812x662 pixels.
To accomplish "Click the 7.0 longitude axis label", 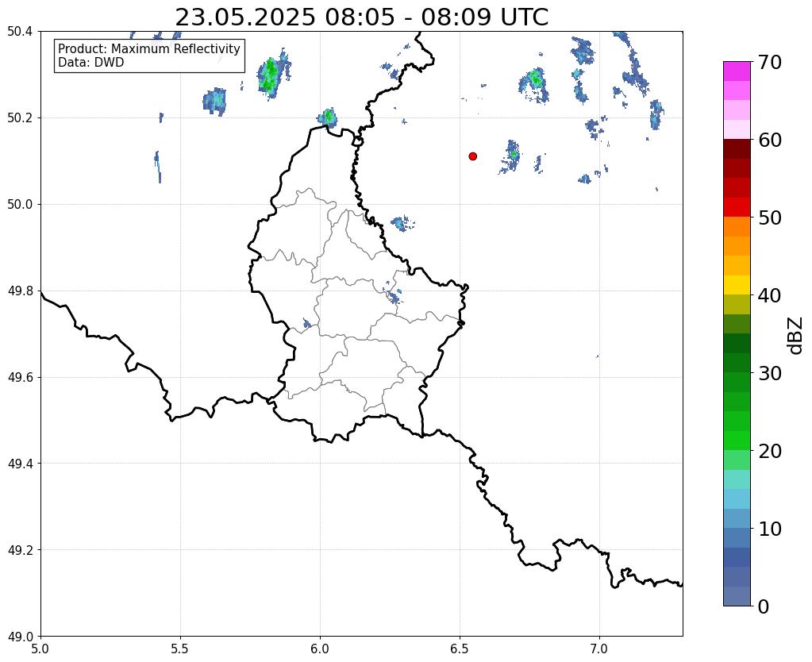I will tap(599, 649).
